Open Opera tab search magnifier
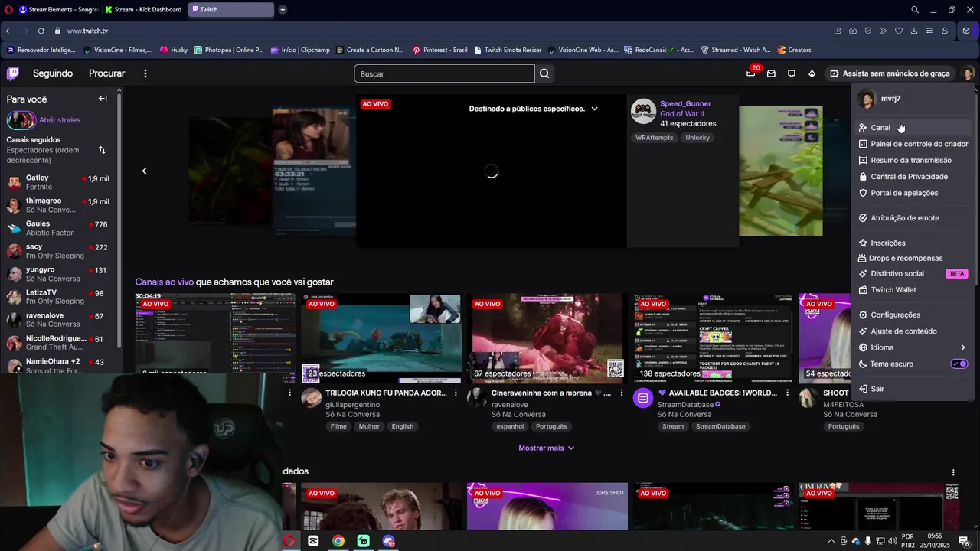 [915, 10]
